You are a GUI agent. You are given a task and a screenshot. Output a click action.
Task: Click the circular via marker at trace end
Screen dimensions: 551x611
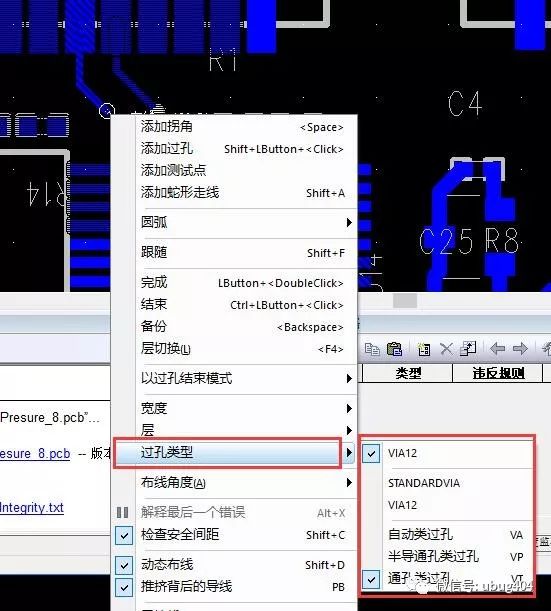tap(107, 111)
